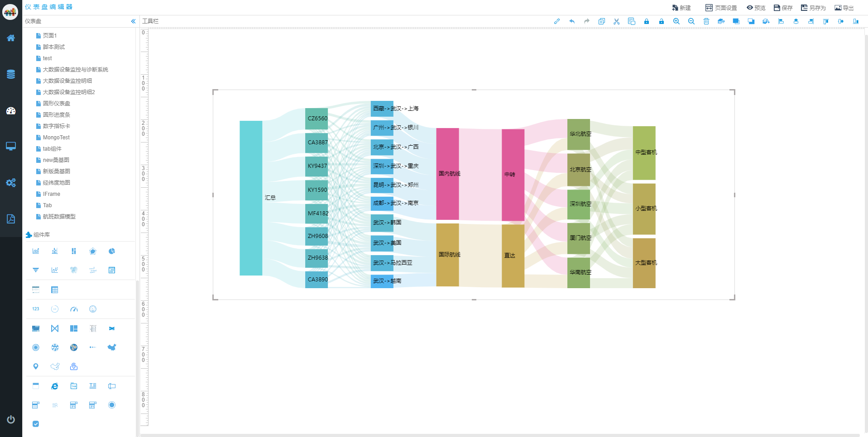
Task: Add a TAB container component
Action: coord(74,386)
